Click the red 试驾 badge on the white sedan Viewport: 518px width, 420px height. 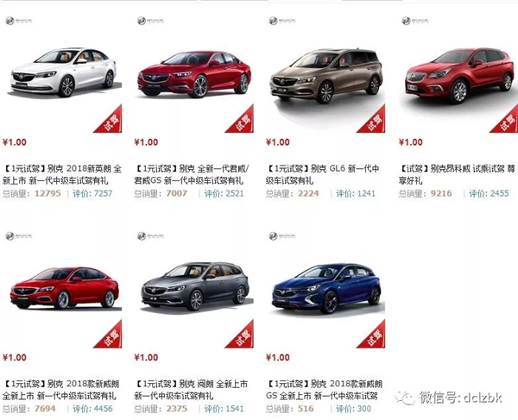click(111, 121)
